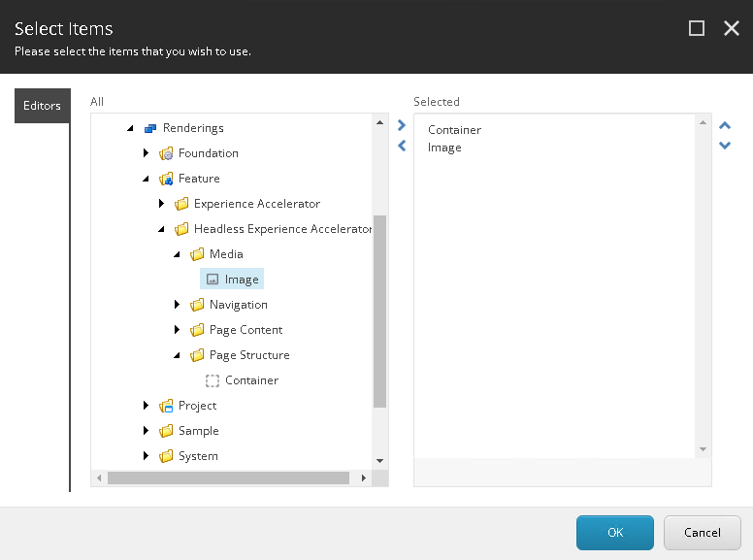Click the tree's horizontal scrollbar thumb

point(229,478)
